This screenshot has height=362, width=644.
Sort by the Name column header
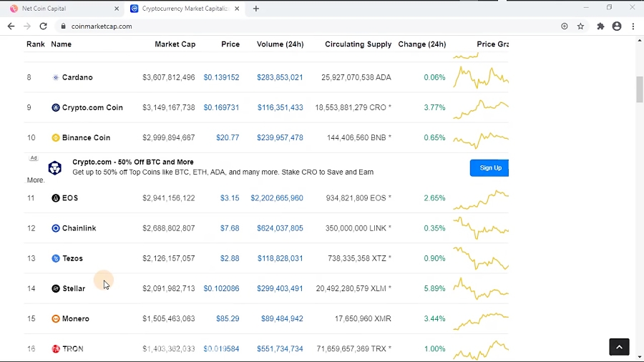pyautogui.click(x=62, y=44)
